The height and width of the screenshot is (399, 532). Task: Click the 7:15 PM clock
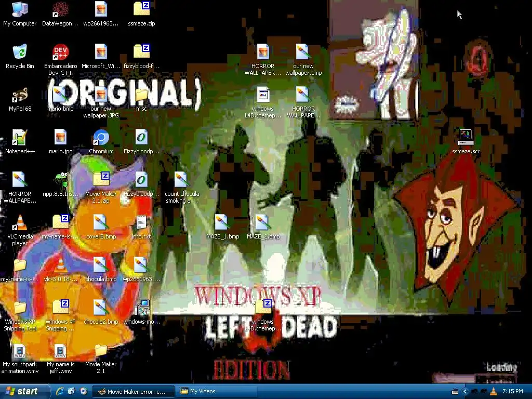513,392
